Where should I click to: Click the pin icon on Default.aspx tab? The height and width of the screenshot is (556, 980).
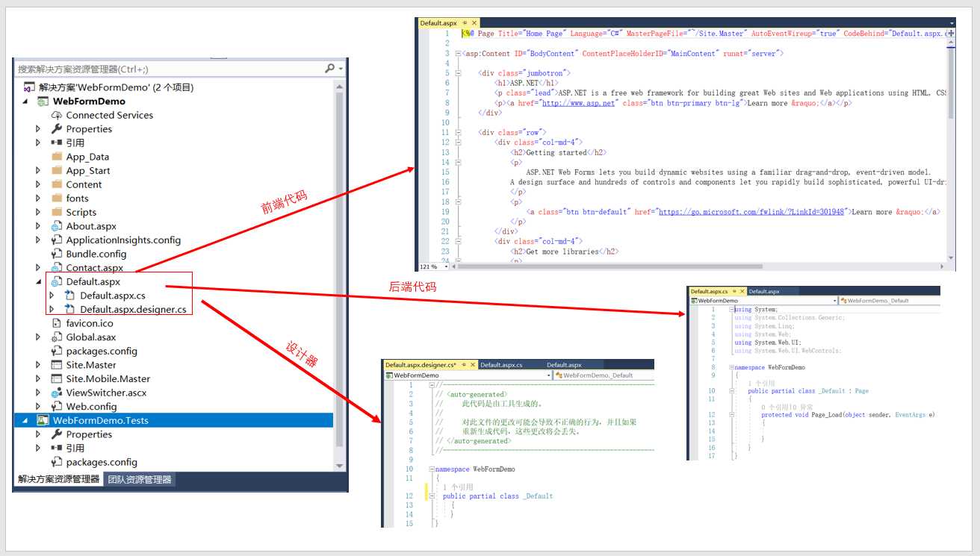pos(465,23)
